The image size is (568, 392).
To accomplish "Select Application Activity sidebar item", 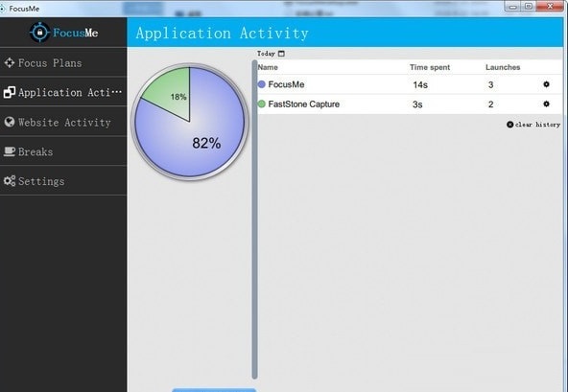I will click(x=63, y=92).
